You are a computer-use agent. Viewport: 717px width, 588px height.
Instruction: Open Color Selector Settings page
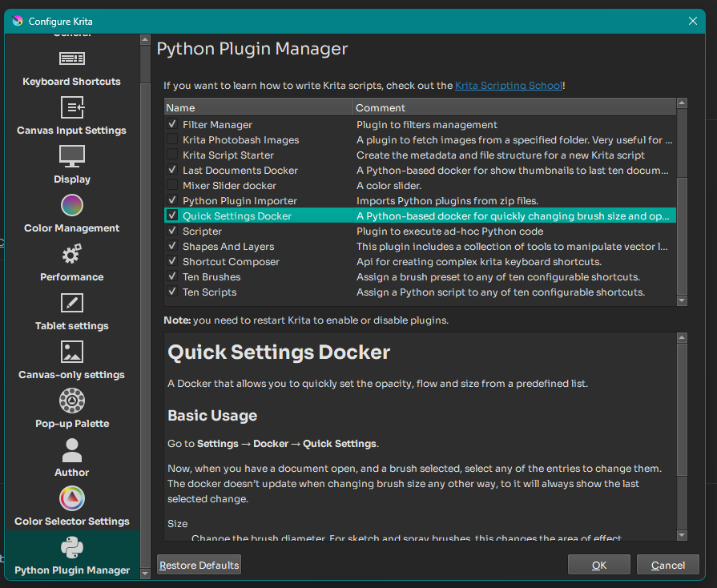tap(72, 508)
